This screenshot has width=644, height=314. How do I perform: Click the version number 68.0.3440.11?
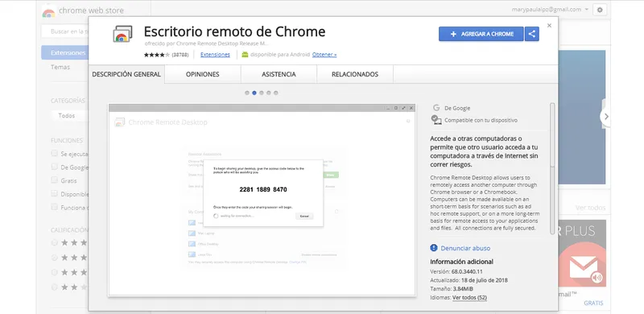point(467,271)
